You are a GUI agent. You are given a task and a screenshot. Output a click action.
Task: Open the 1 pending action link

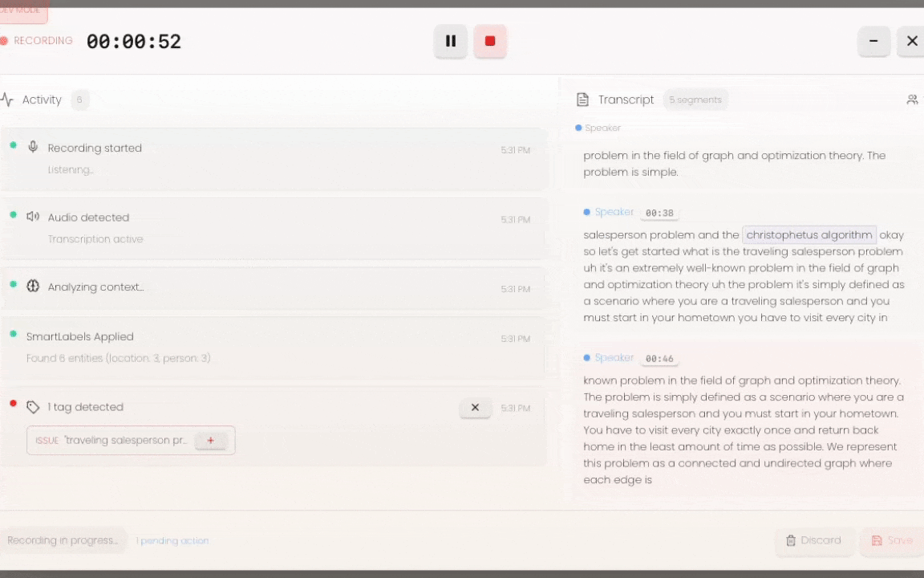[x=172, y=540]
